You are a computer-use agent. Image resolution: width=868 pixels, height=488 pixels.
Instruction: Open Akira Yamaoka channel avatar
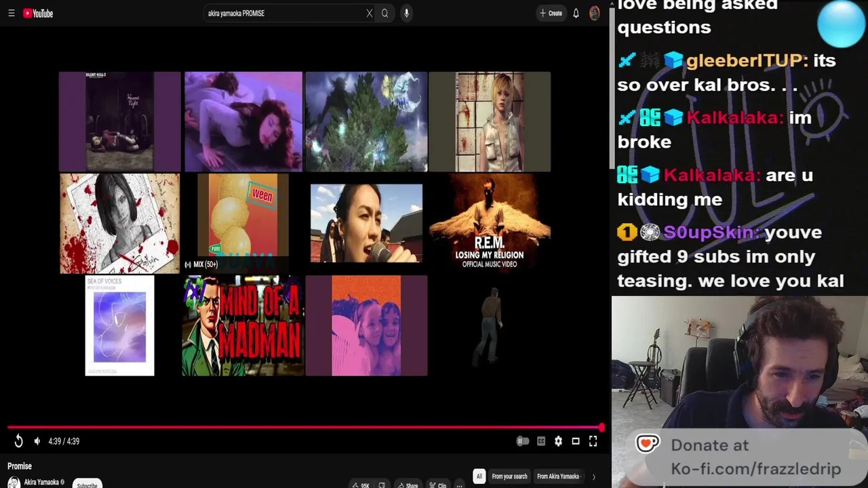point(14,483)
